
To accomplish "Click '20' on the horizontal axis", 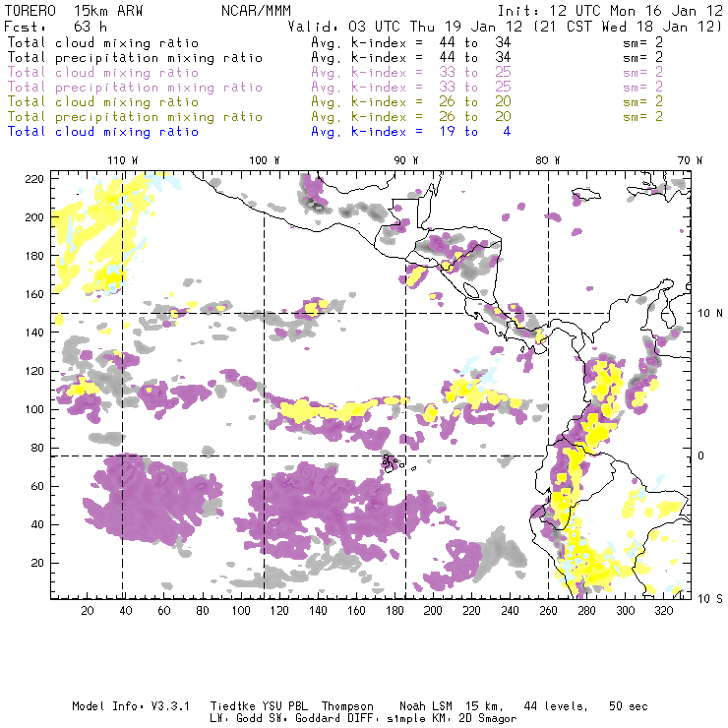I will 88,611.
